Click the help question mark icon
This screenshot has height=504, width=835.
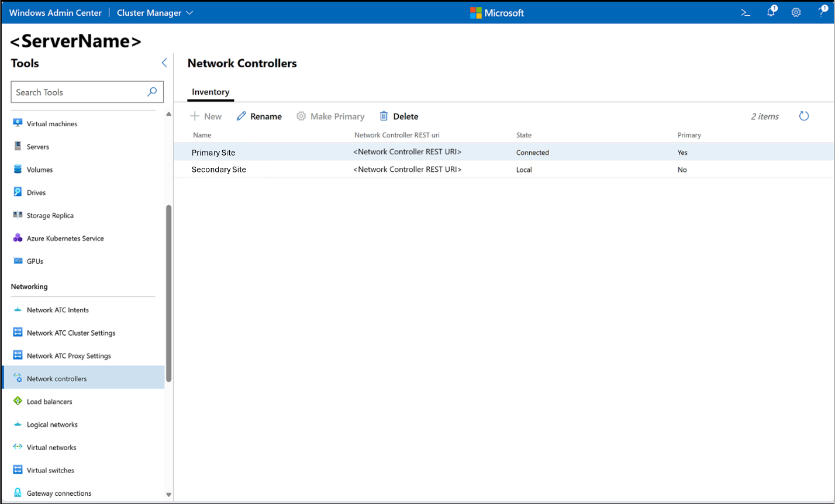[822, 12]
